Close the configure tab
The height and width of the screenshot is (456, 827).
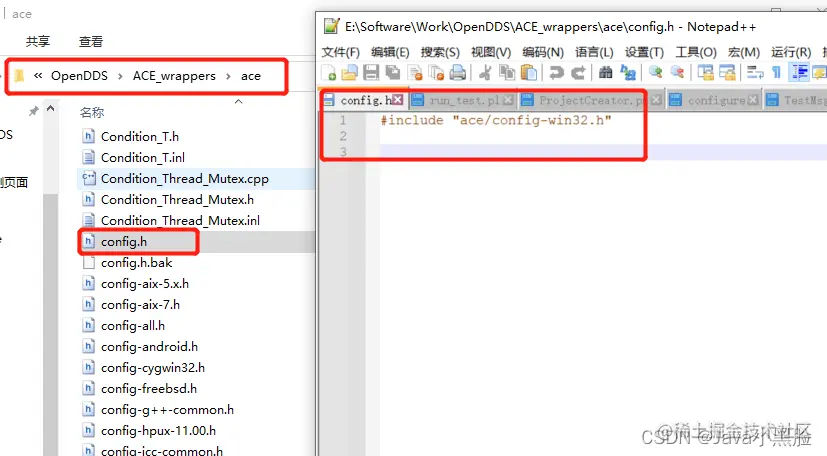coord(753,100)
